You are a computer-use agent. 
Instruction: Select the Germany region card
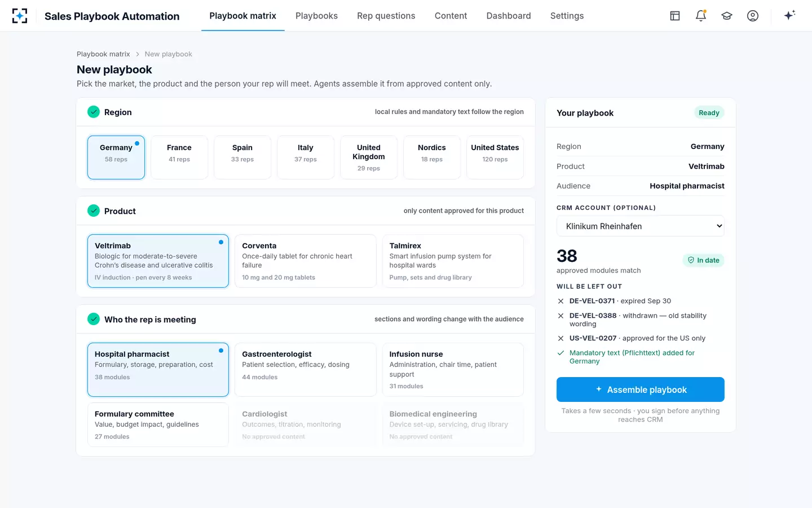click(x=116, y=157)
